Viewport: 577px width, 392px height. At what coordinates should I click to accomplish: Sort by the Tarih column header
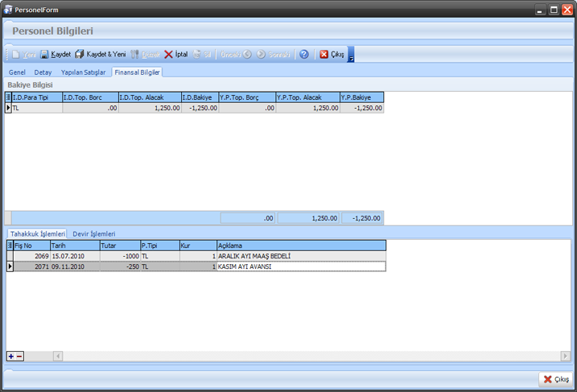[74, 246]
